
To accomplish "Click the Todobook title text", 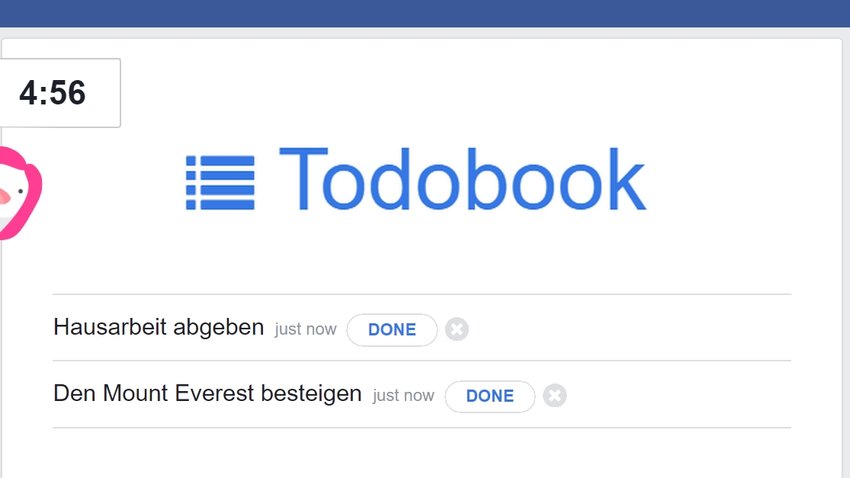I will pyautogui.click(x=462, y=179).
